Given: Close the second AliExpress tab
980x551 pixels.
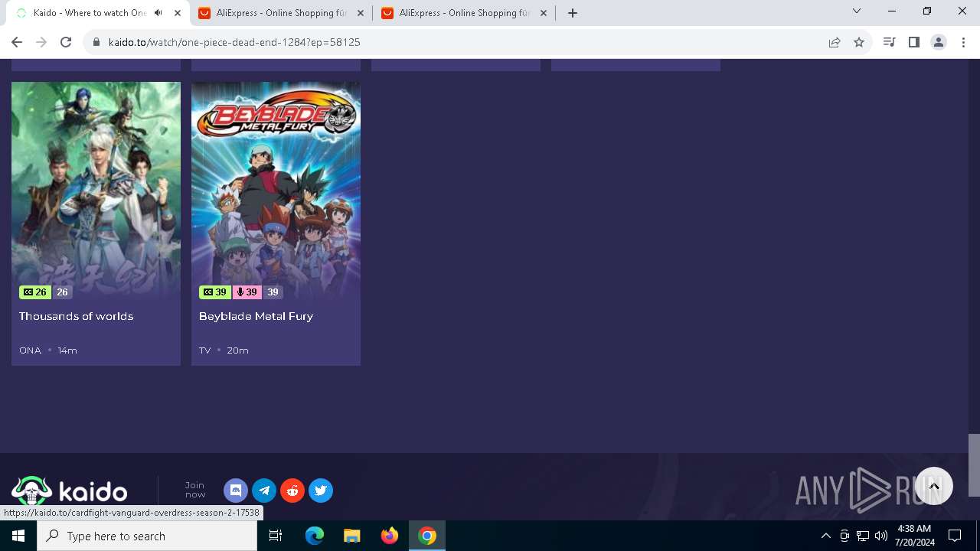Looking at the screenshot, I should click(x=542, y=13).
